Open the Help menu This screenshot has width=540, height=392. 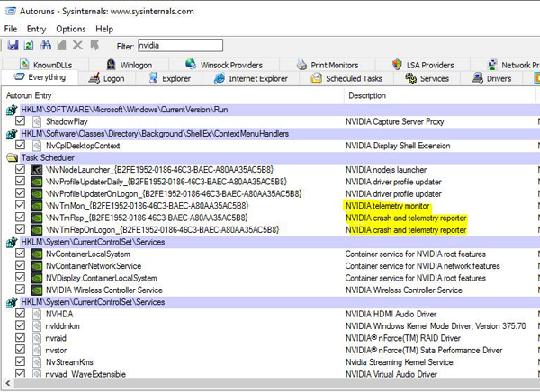104,29
